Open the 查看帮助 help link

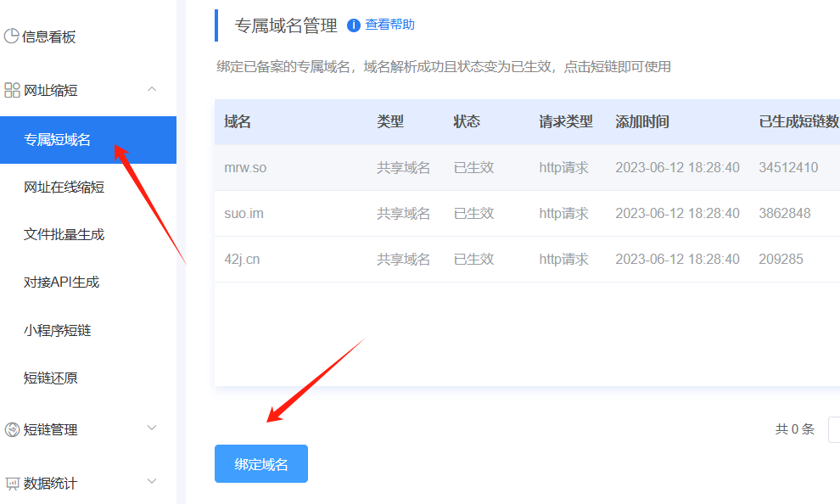(x=389, y=25)
